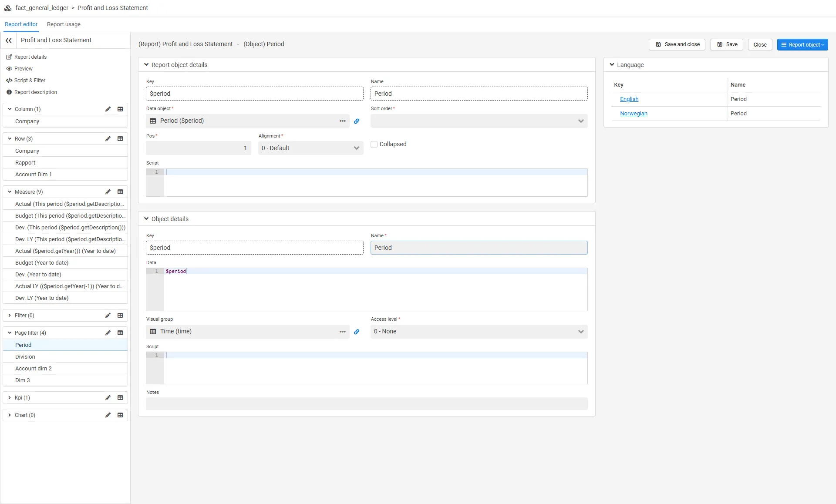Switch to Report usage tab
836x504 pixels.
coord(64,24)
